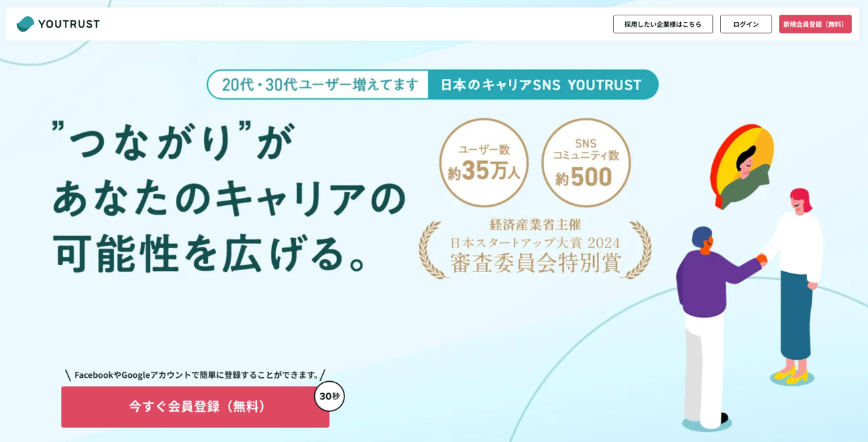Click the 可能性を広げる。 headline line
868x442 pixels.
[x=210, y=253]
